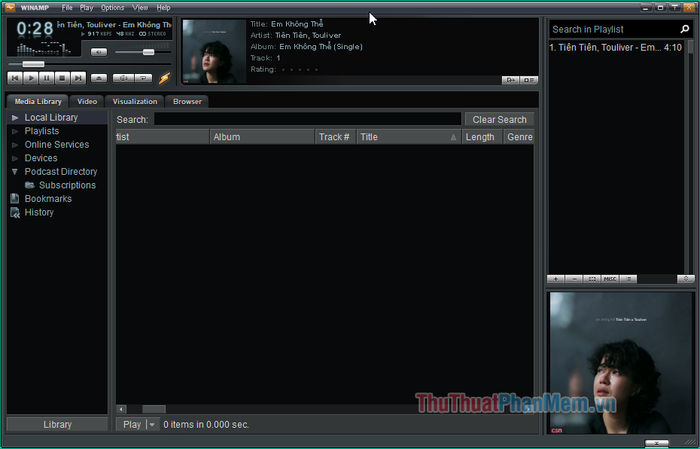The image size is (700, 449).
Task: Click the Subscriptions folder icon
Action: click(29, 185)
